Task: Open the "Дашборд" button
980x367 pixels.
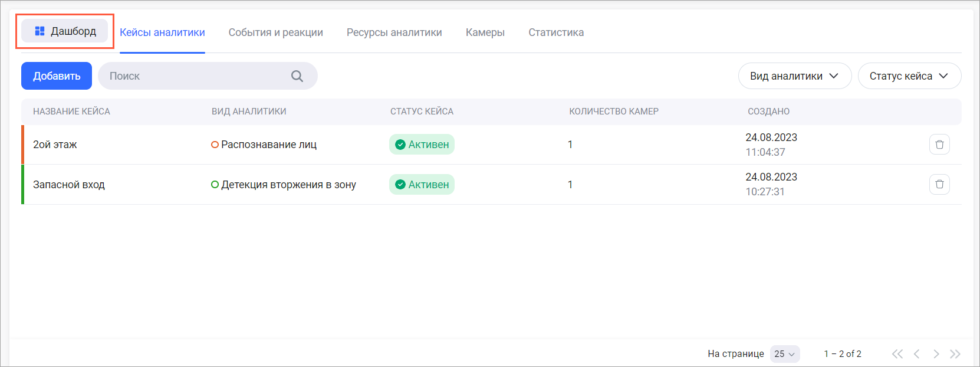Action: pos(65,31)
